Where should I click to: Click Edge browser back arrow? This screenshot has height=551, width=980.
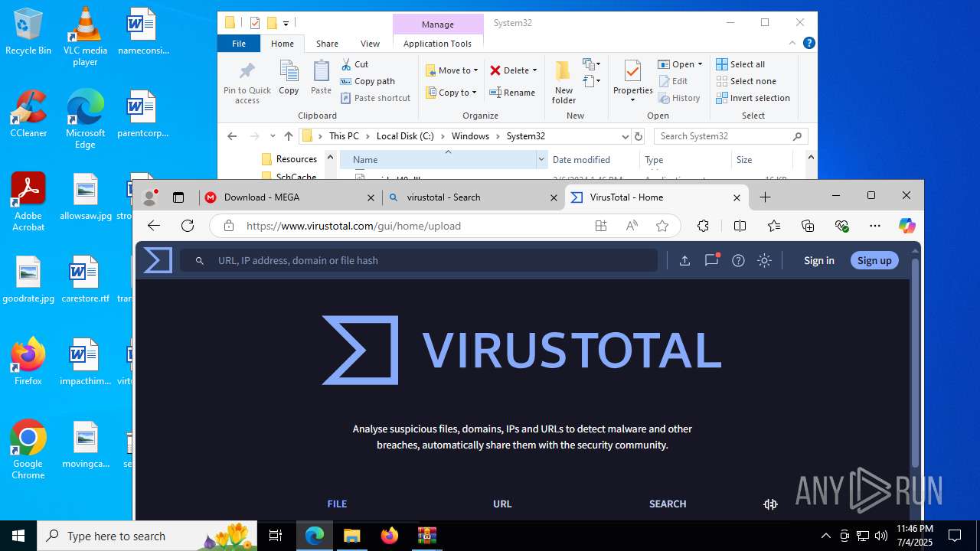point(154,226)
